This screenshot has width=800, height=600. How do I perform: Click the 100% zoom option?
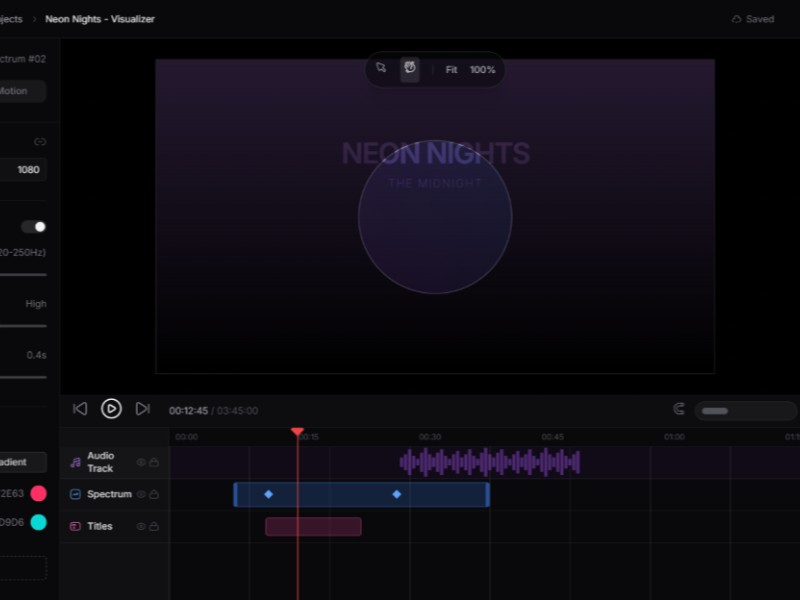click(x=483, y=70)
